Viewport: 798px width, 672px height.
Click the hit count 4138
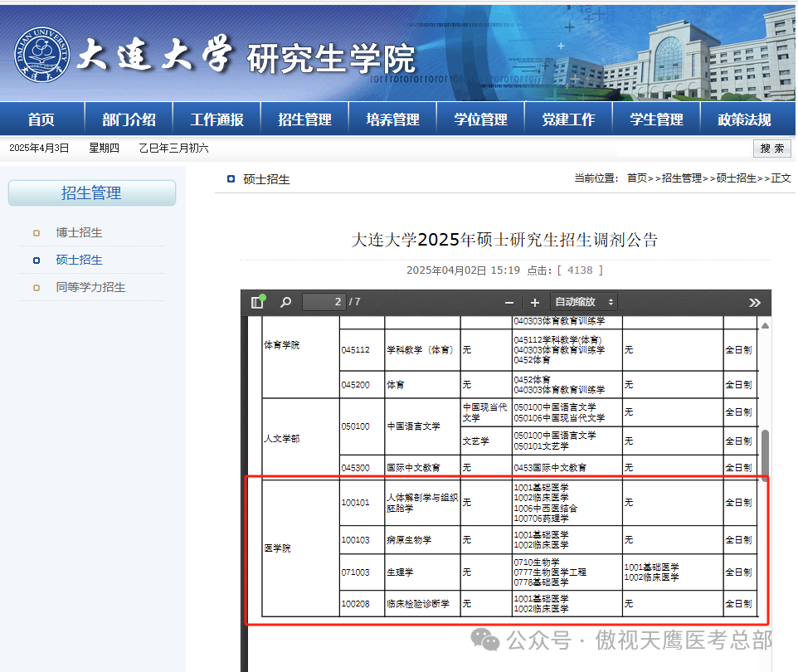tap(580, 270)
